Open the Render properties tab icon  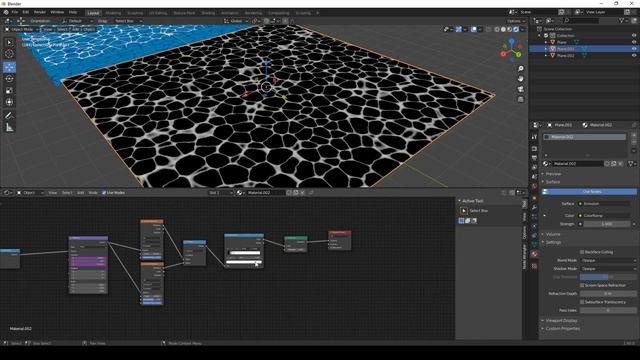(534, 148)
